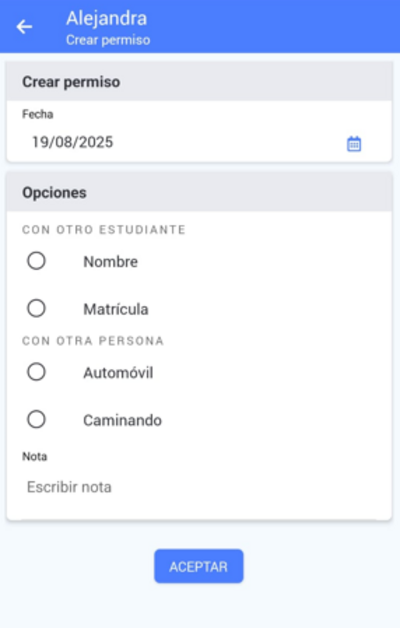Select the Nombre radio button

point(36,261)
